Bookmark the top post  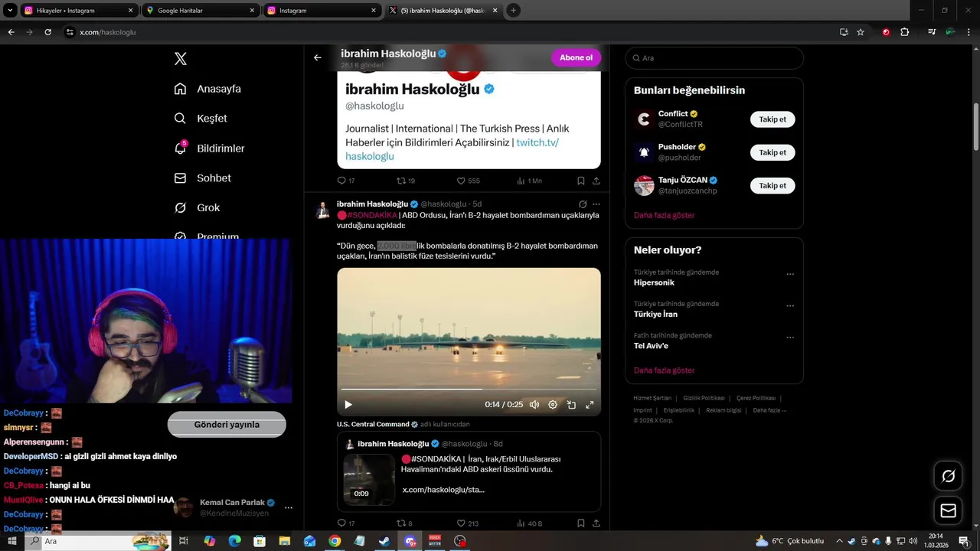(x=580, y=181)
